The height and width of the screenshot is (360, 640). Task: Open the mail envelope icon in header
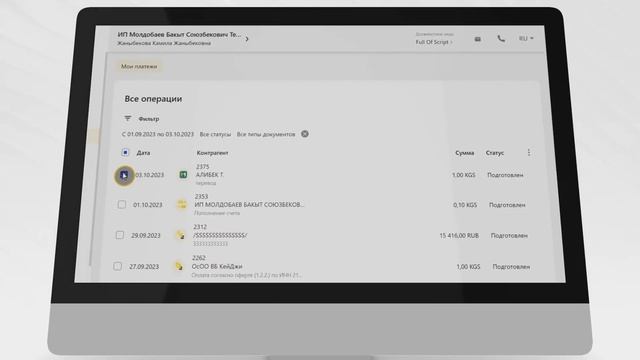478,39
